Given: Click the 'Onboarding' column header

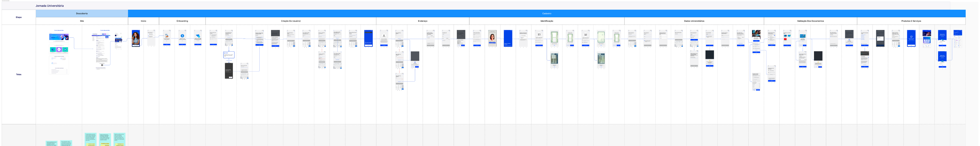Looking at the screenshot, I should coord(182,21).
